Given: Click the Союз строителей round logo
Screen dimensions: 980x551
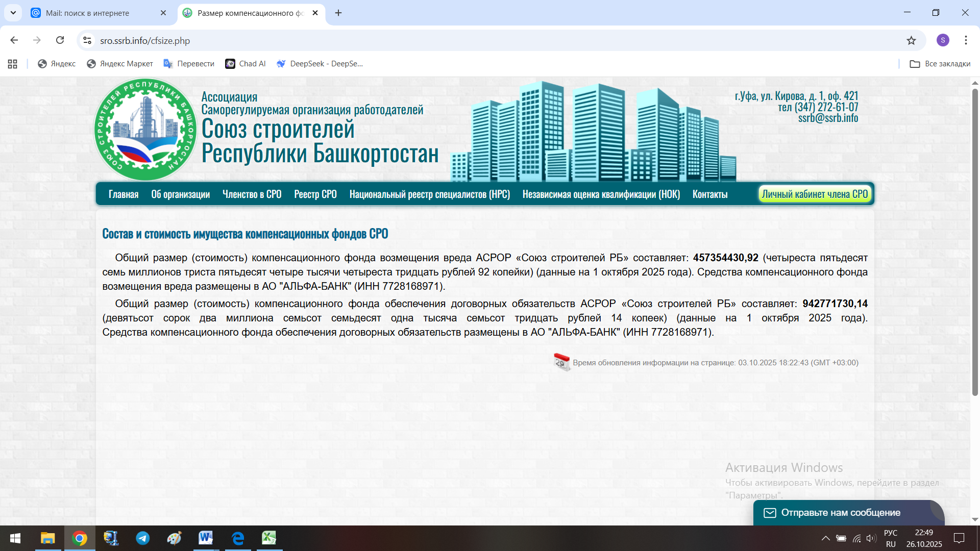Looking at the screenshot, I should coord(145,130).
